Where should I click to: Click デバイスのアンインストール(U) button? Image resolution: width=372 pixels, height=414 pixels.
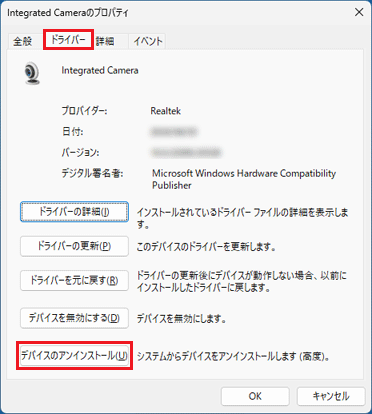click(74, 356)
